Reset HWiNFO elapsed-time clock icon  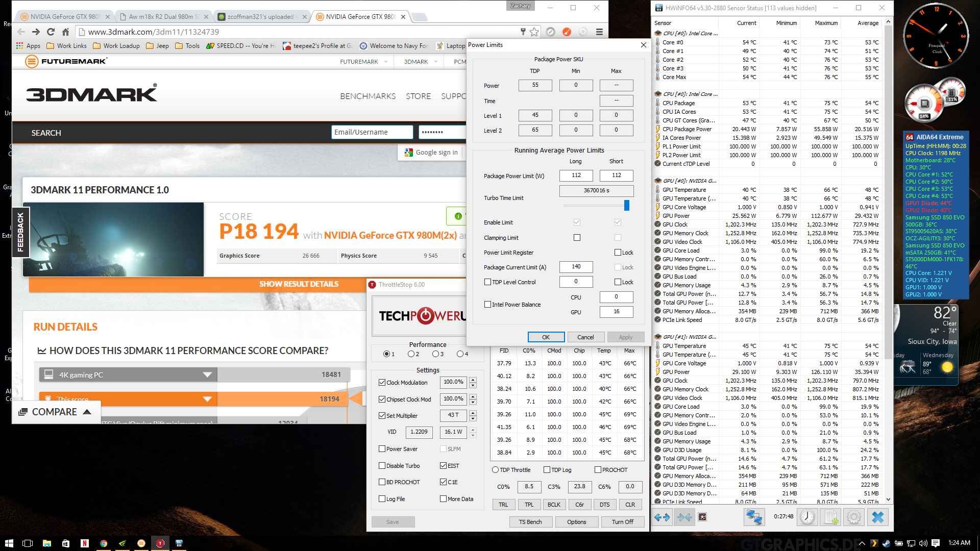(x=807, y=517)
